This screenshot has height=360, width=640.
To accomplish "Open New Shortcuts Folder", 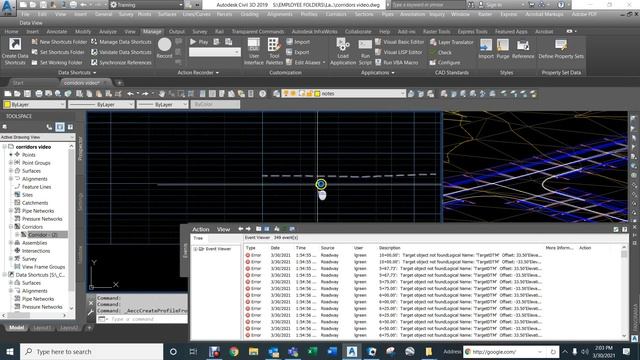I will coord(59,42).
